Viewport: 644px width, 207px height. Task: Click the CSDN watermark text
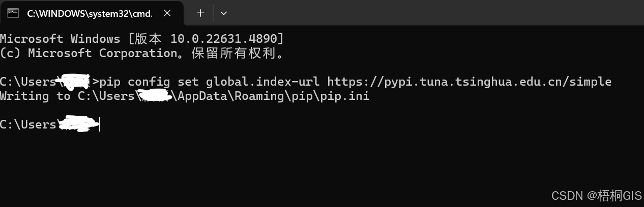click(x=596, y=196)
